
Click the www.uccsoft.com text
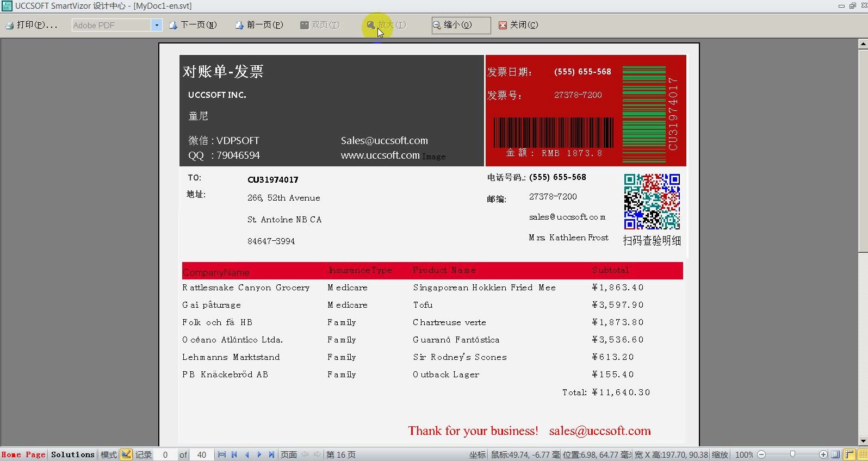tap(380, 155)
